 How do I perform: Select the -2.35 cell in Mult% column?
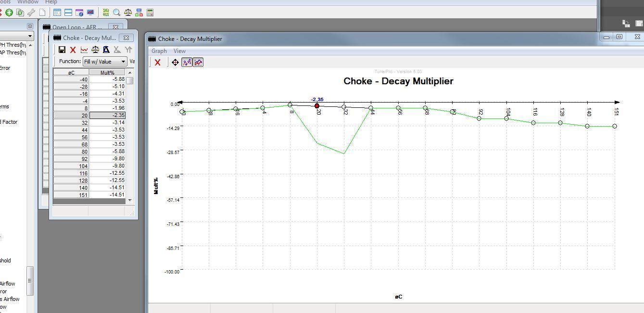(x=107, y=116)
